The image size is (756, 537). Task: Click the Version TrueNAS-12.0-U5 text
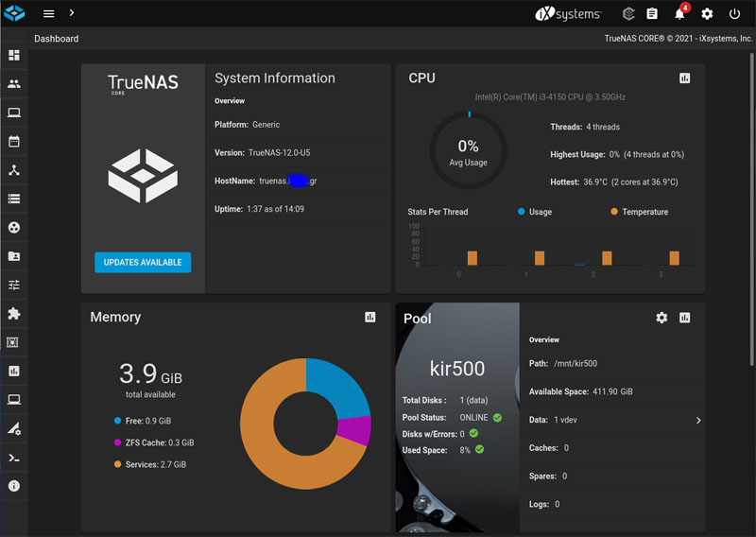tap(263, 153)
